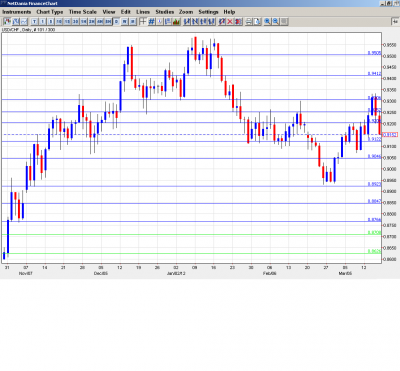Screen dimensions: 400x371
Task: Open the Chart Type menu
Action: 50,12
